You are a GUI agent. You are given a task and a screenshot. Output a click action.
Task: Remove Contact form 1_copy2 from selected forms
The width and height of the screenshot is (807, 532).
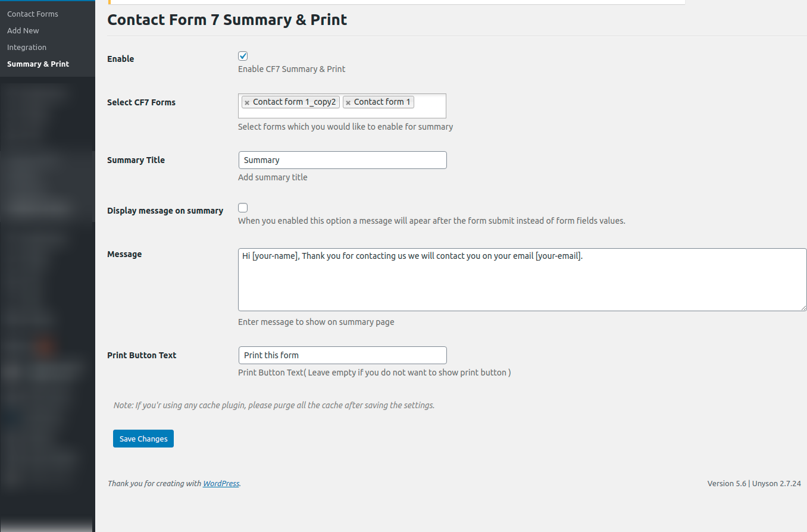[x=247, y=103]
